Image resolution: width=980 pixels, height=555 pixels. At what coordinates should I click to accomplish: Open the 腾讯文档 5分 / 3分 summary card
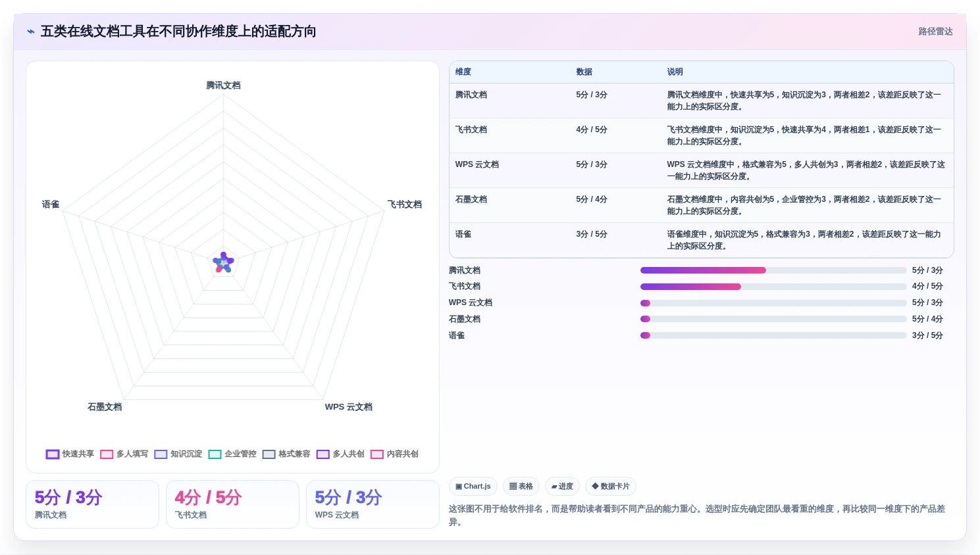tap(92, 504)
